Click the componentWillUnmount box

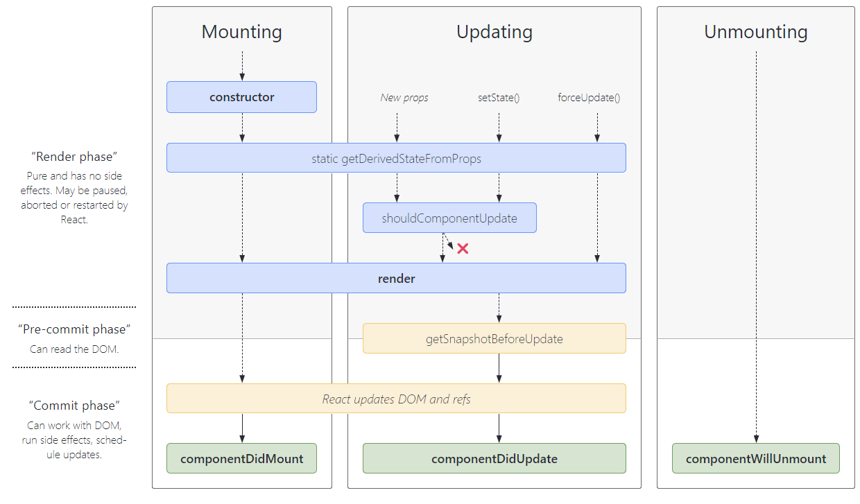click(x=755, y=458)
